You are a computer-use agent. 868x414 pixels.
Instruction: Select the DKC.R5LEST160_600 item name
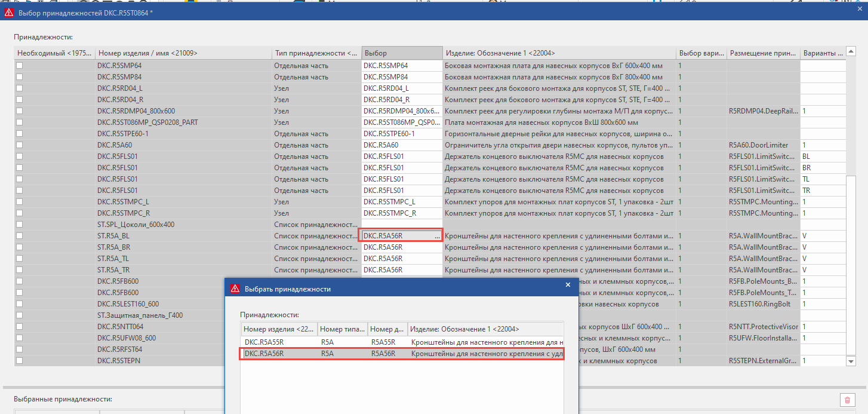coord(128,304)
